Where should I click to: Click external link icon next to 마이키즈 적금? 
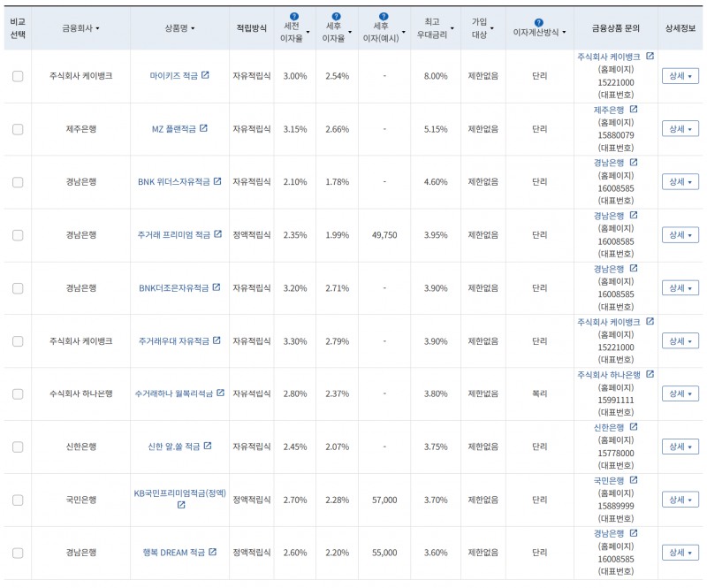[x=205, y=75]
